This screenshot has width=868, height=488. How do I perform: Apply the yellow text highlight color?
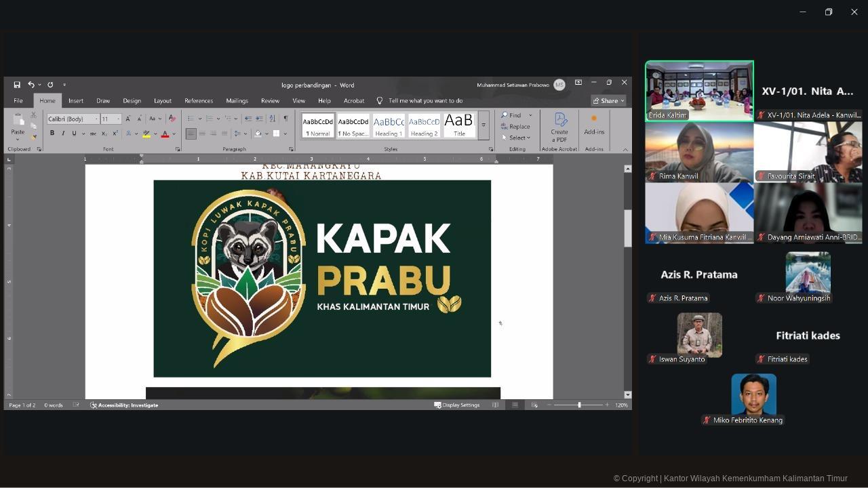(x=146, y=134)
